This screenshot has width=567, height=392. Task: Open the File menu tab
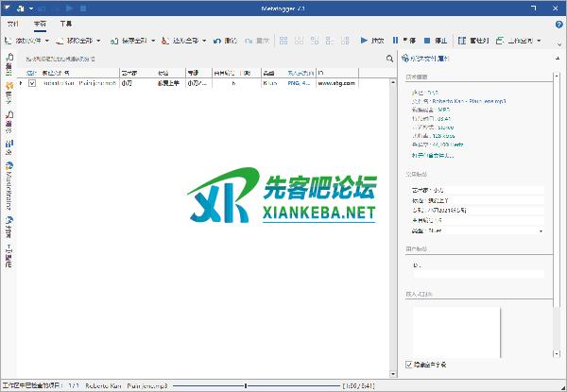tap(13, 21)
